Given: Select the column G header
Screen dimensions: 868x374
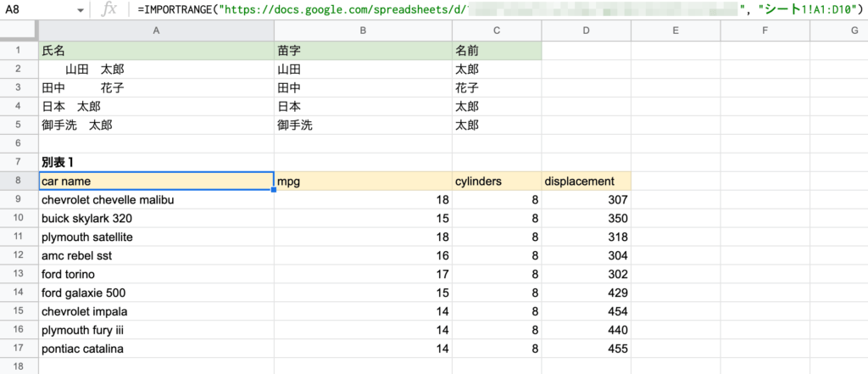Looking at the screenshot, I should click(x=838, y=31).
